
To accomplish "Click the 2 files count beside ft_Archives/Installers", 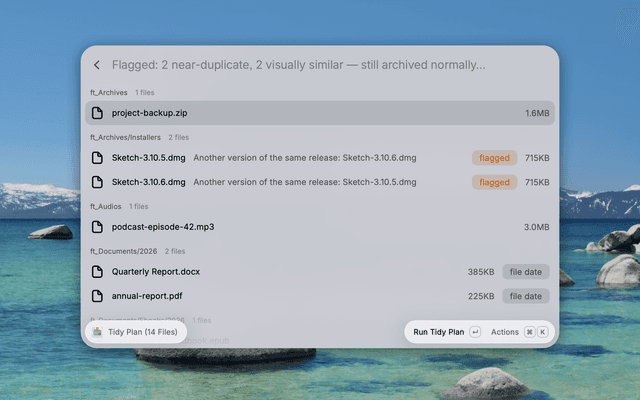I will 179,137.
